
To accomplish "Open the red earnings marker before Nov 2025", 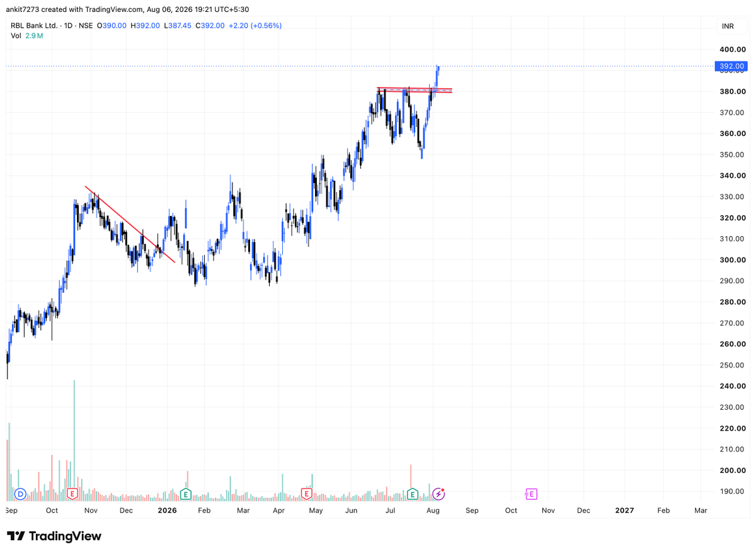I will point(72,494).
